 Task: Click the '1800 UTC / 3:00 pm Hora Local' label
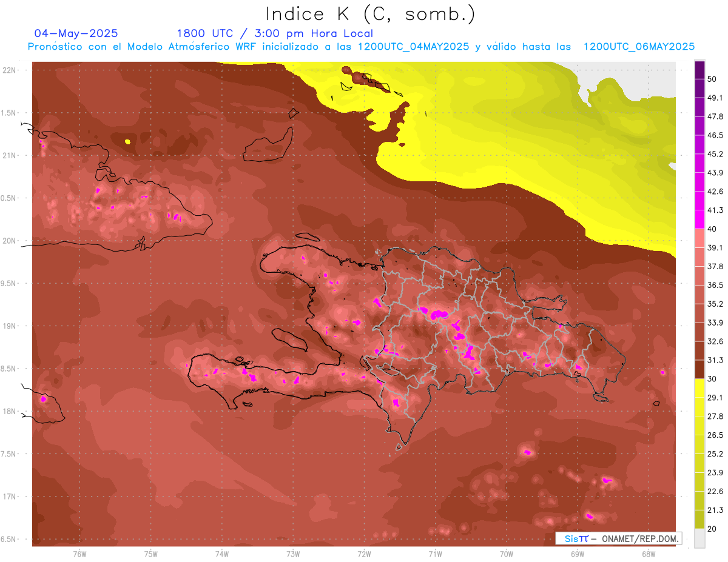click(x=275, y=33)
